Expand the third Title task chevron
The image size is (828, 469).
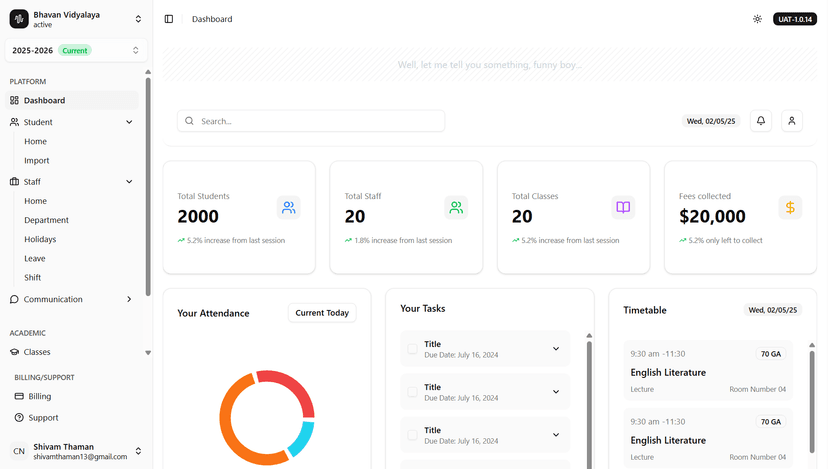click(556, 435)
